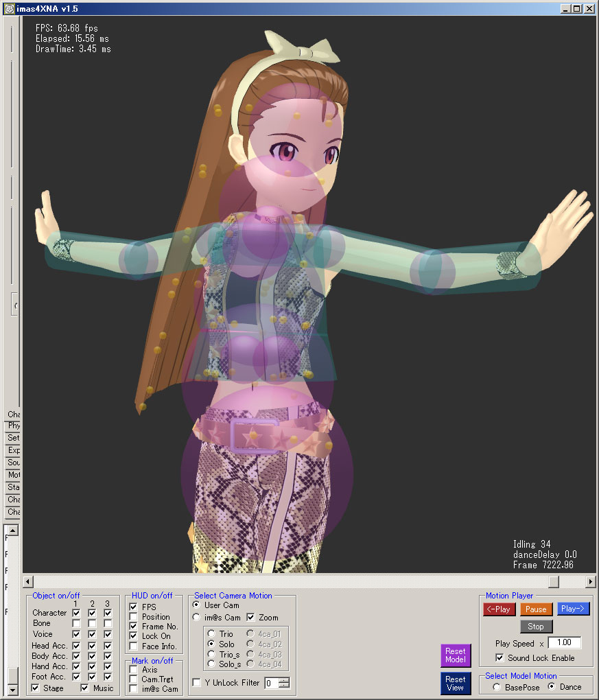
Task: Open the Exp side tab
Action: pos(13,450)
